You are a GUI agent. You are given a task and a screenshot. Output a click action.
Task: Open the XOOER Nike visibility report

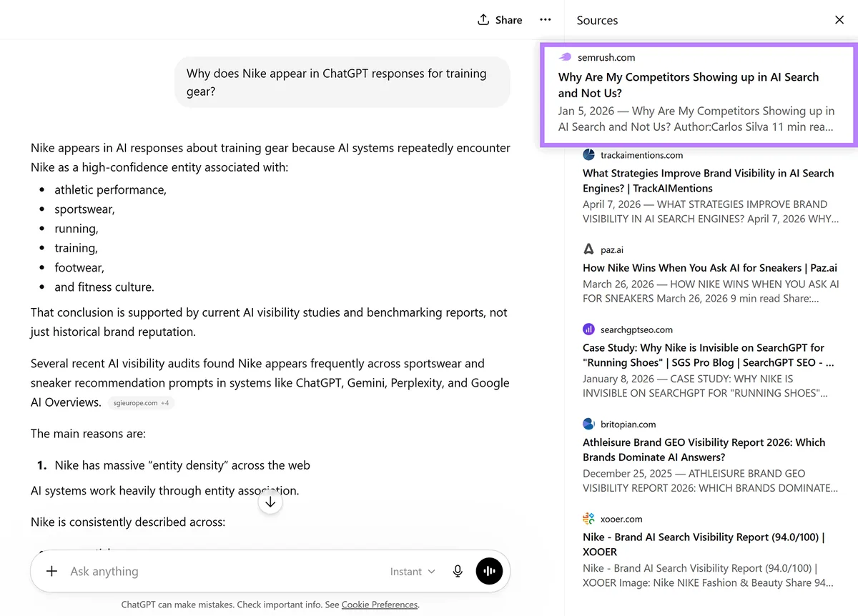704,545
